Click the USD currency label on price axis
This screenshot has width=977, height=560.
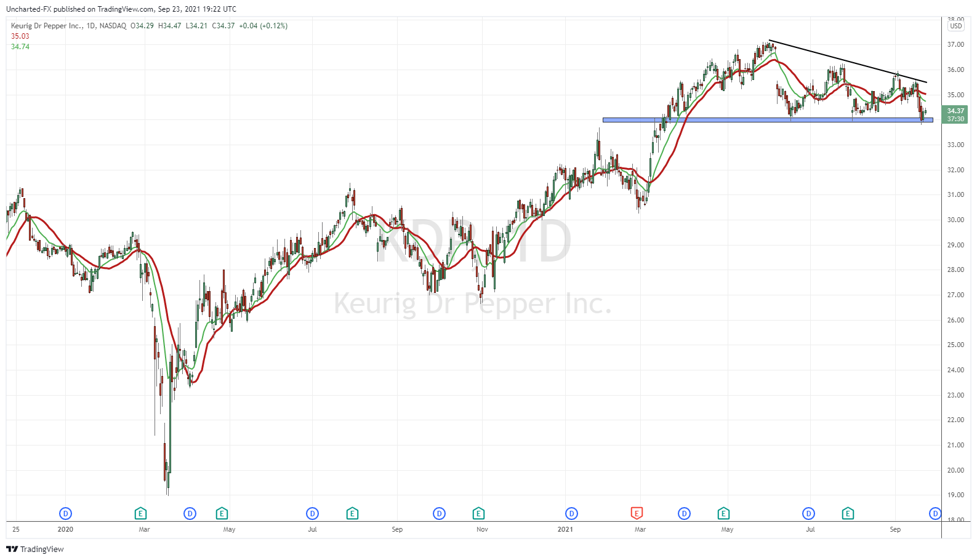click(955, 26)
